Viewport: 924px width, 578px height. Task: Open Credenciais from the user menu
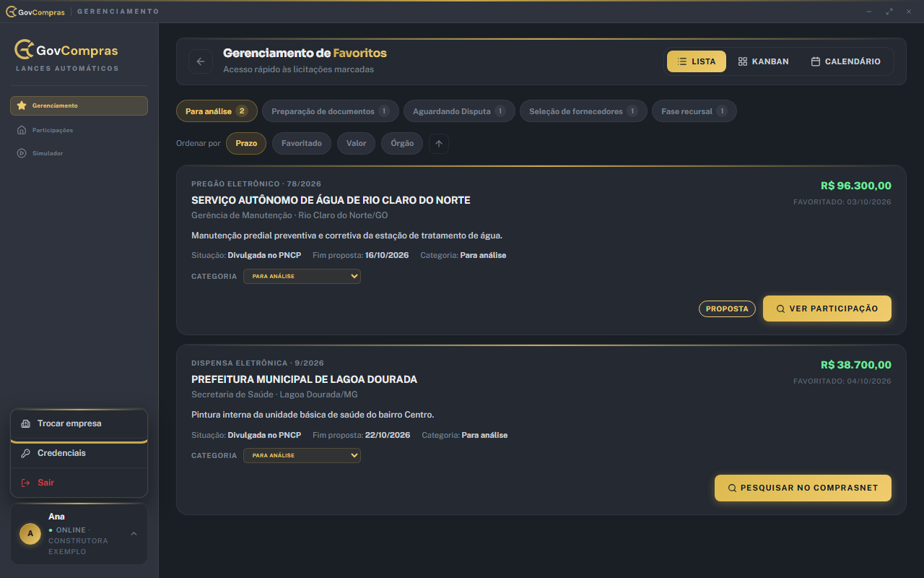coord(79,453)
